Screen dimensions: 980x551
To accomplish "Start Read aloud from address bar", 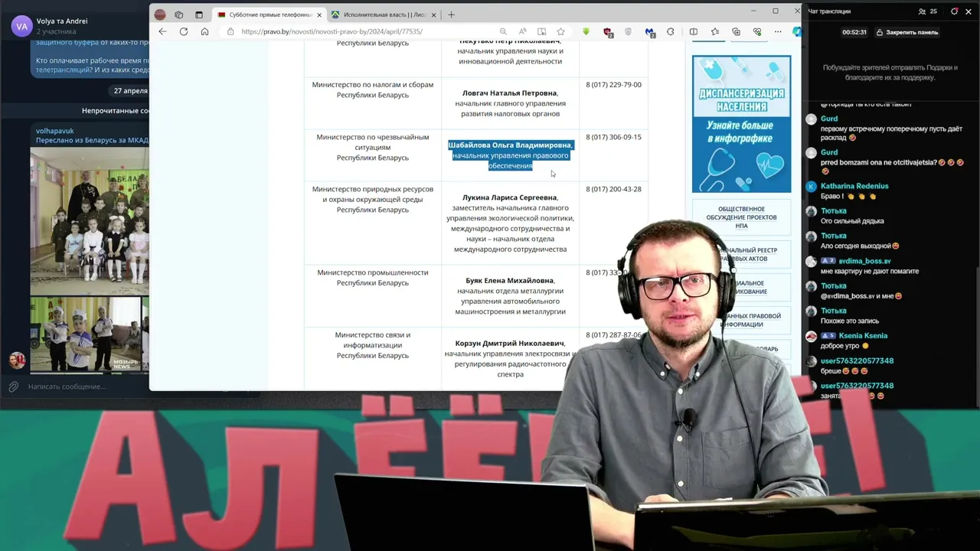I will [x=522, y=31].
